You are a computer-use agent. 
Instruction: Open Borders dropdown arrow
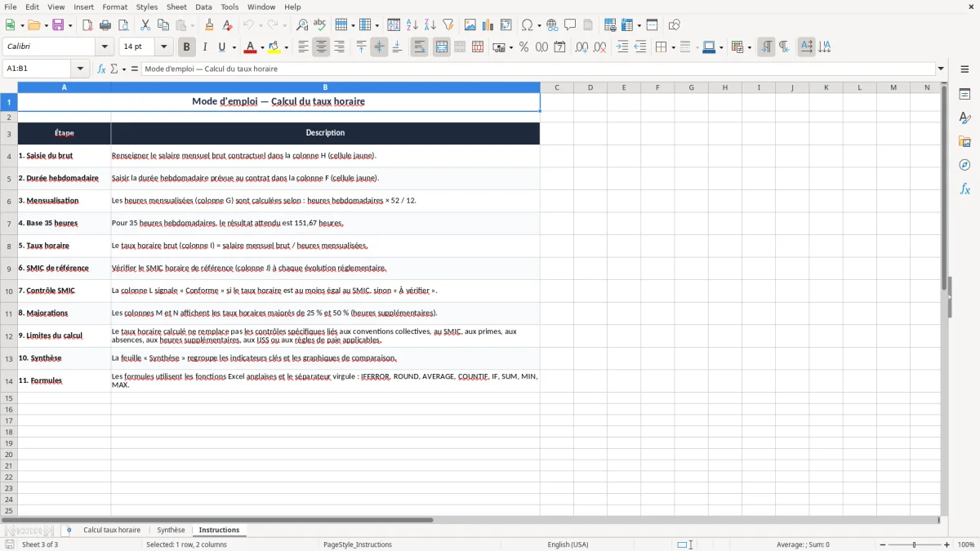pyautogui.click(x=673, y=47)
